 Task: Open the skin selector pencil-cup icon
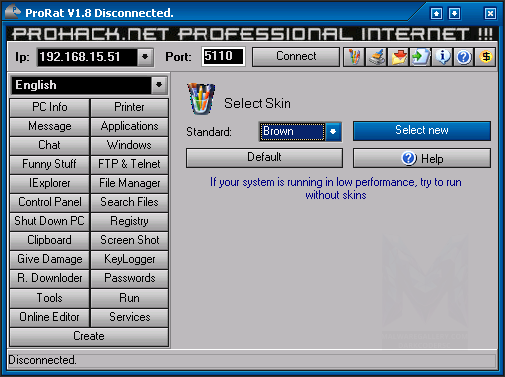click(354, 57)
